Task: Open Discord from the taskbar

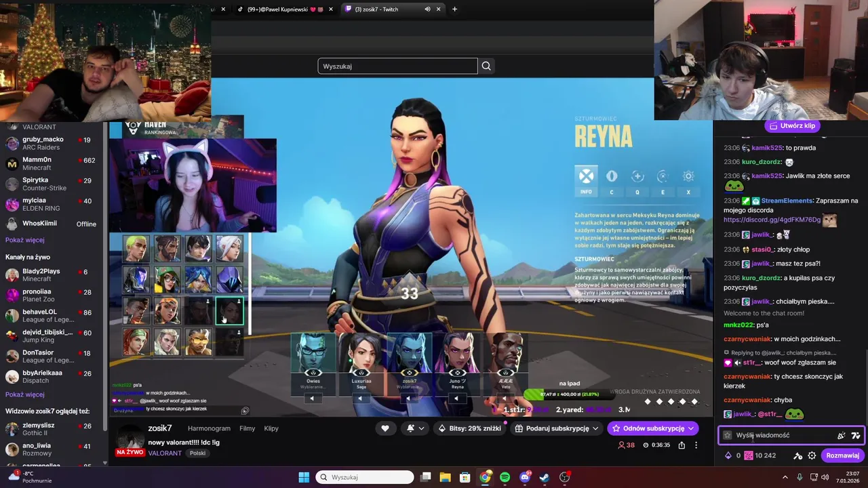Action: pyautogui.click(x=525, y=477)
